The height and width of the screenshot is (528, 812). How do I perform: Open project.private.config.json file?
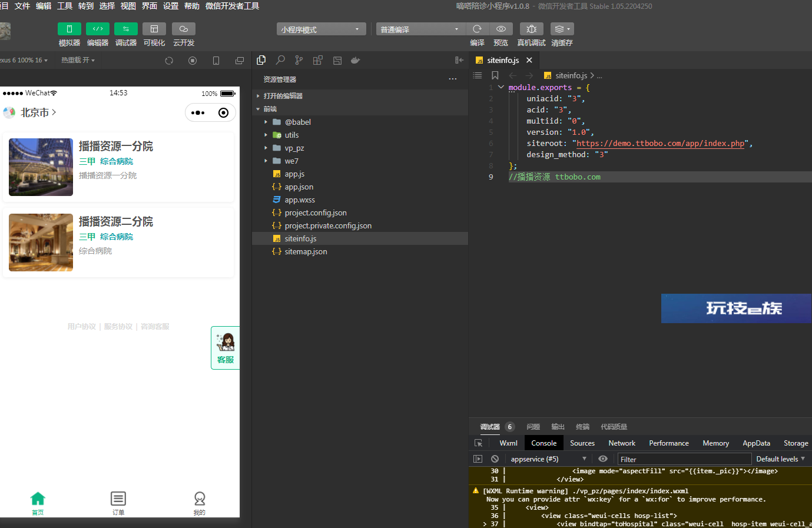tap(360, 225)
